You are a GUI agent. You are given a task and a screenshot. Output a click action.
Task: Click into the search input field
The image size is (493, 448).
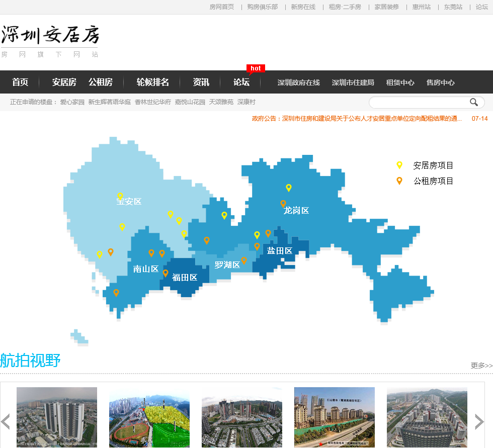point(420,102)
